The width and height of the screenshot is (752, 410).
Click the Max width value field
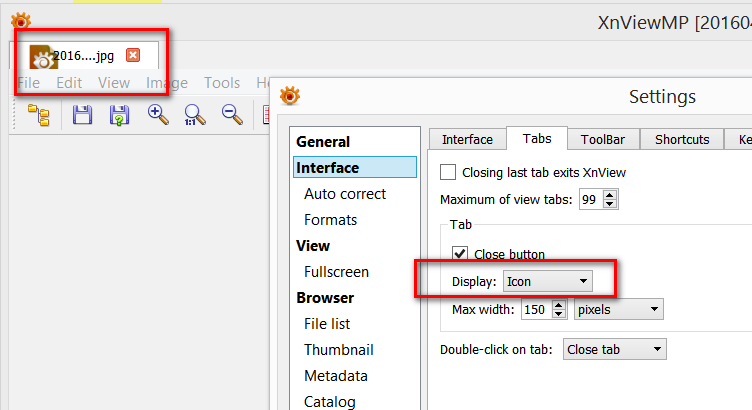click(534, 310)
